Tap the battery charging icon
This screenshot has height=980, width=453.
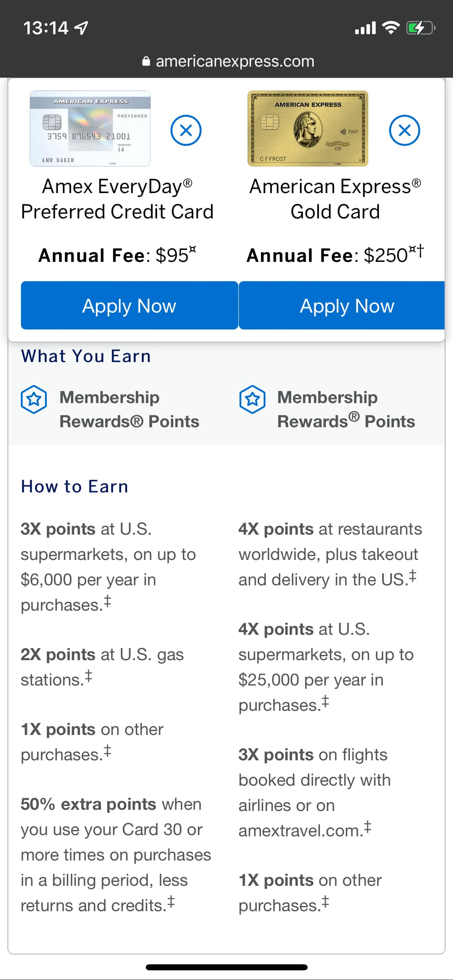click(420, 28)
